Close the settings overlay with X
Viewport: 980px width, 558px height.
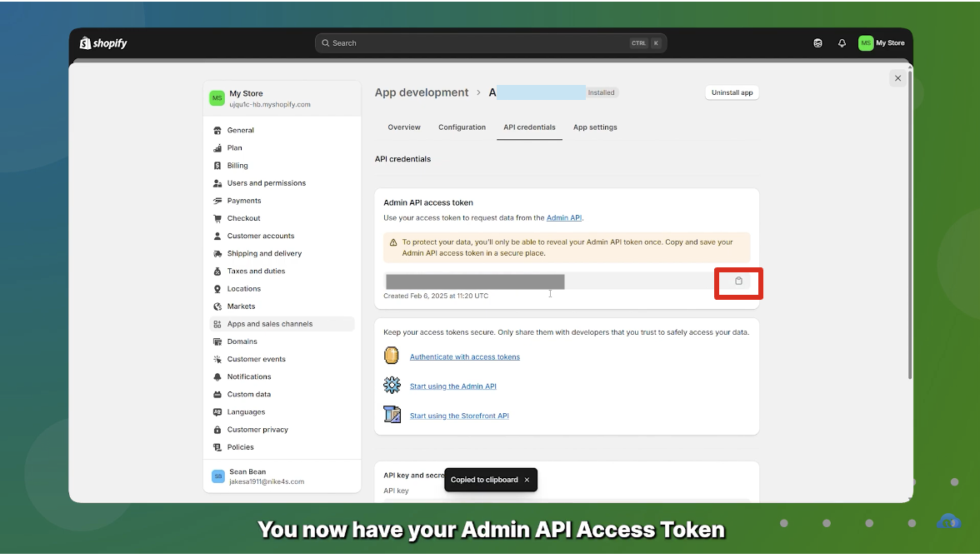pos(897,78)
